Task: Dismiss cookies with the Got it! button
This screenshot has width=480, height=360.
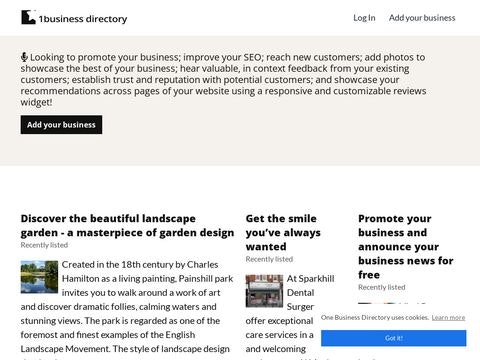Action: (394, 338)
